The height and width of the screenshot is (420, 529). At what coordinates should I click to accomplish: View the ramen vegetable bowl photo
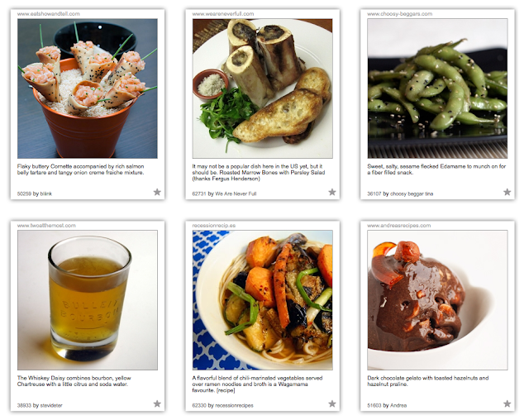263,300
